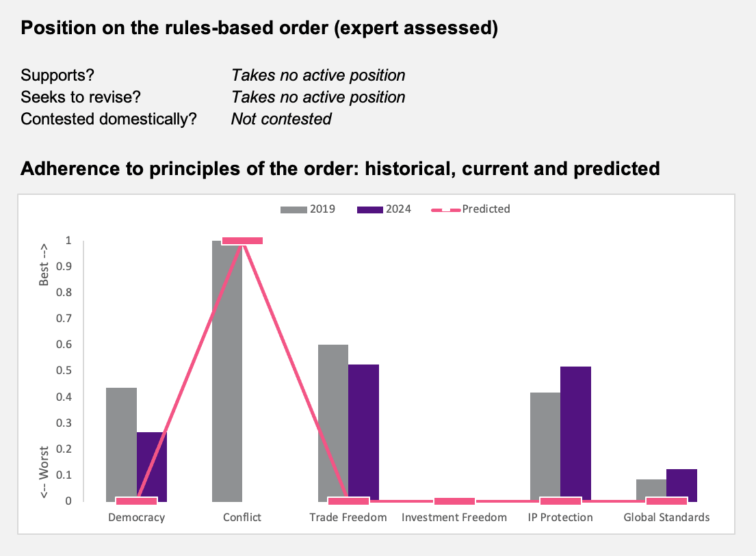Click the chart title about adherence
Image resolution: width=756 pixels, height=556 pixels.
point(340,169)
